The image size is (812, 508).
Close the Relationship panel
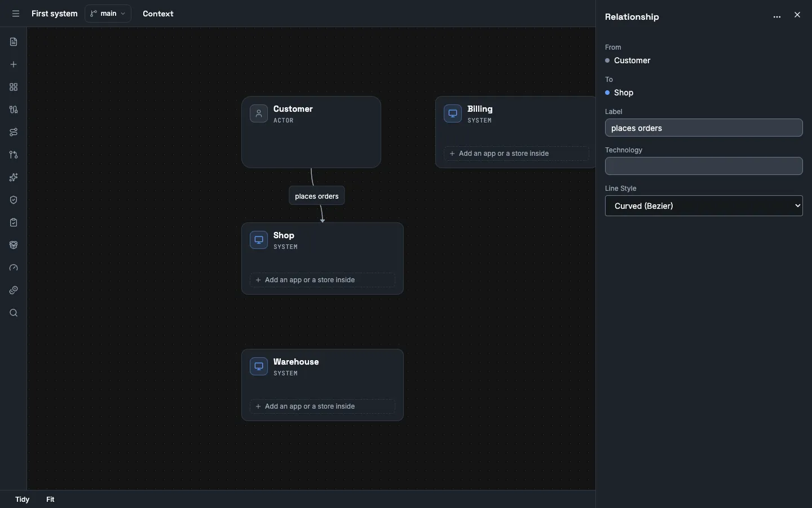click(798, 15)
